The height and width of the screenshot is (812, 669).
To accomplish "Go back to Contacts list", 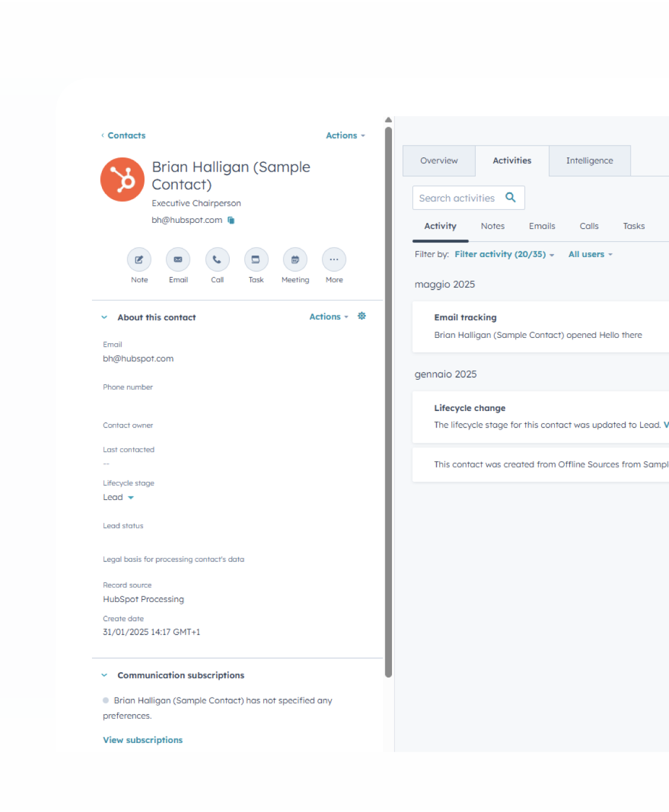I will tap(123, 136).
